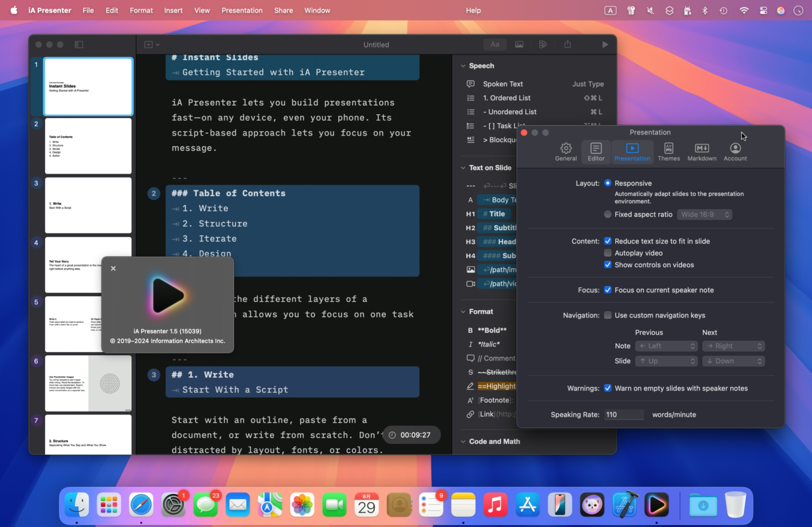The width and height of the screenshot is (812, 527).
Task: Collapse the Text on Slide section
Action: (462, 167)
